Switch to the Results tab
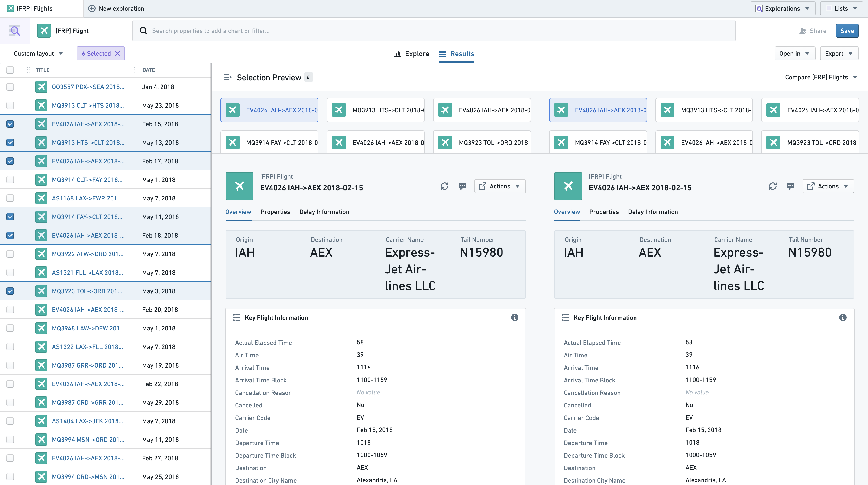868x485 pixels. 456,54
